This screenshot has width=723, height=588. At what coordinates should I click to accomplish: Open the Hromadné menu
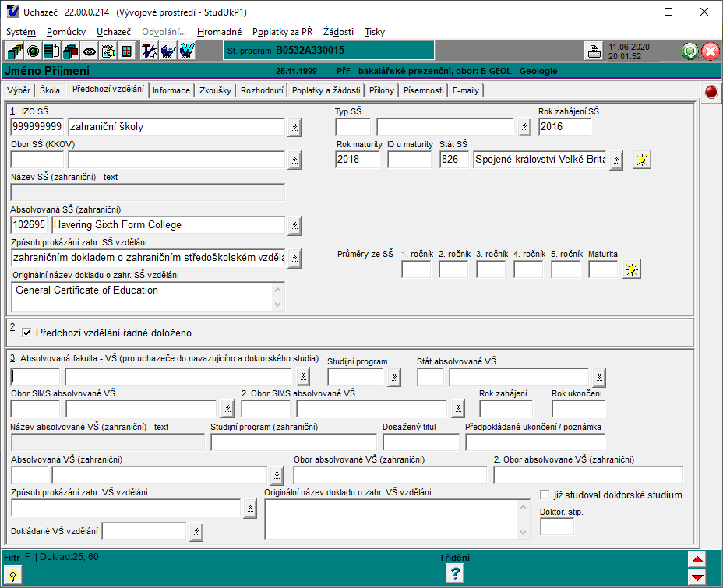click(219, 32)
